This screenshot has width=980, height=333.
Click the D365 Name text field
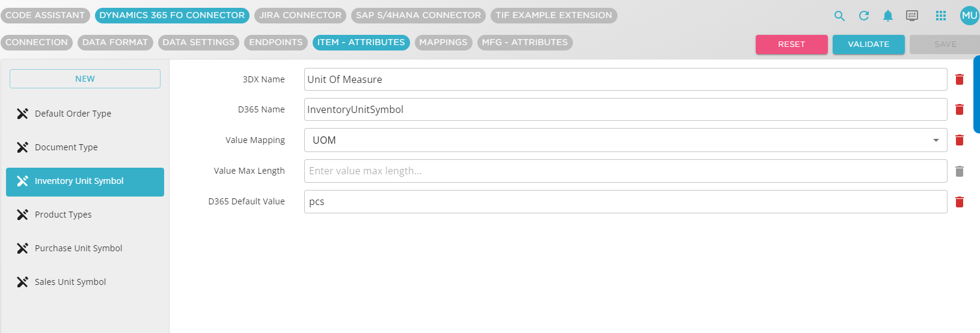tap(625, 109)
